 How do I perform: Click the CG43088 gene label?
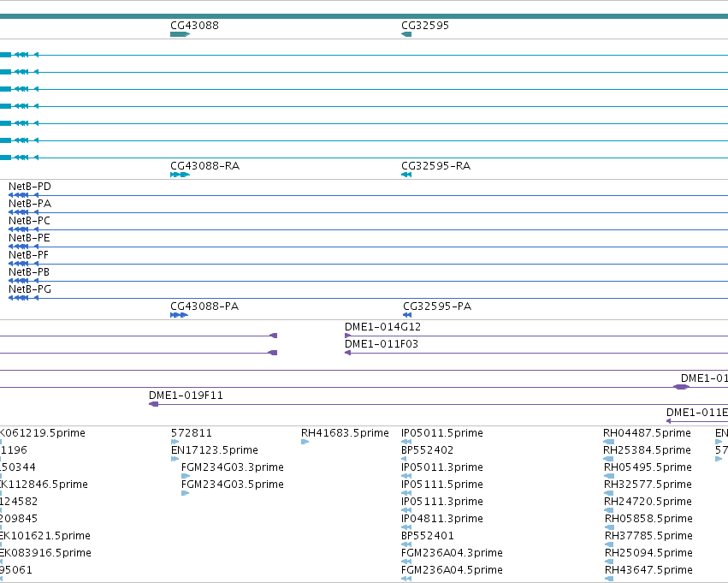pos(194,26)
